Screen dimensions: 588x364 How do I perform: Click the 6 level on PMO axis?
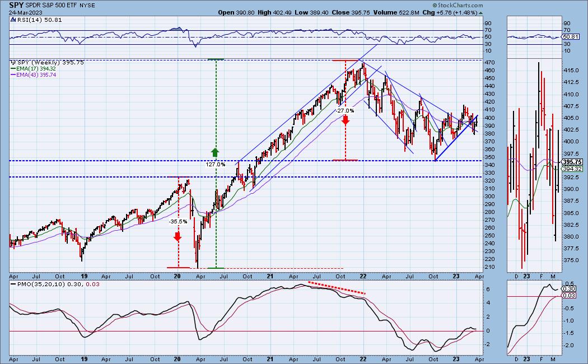tap(488, 289)
